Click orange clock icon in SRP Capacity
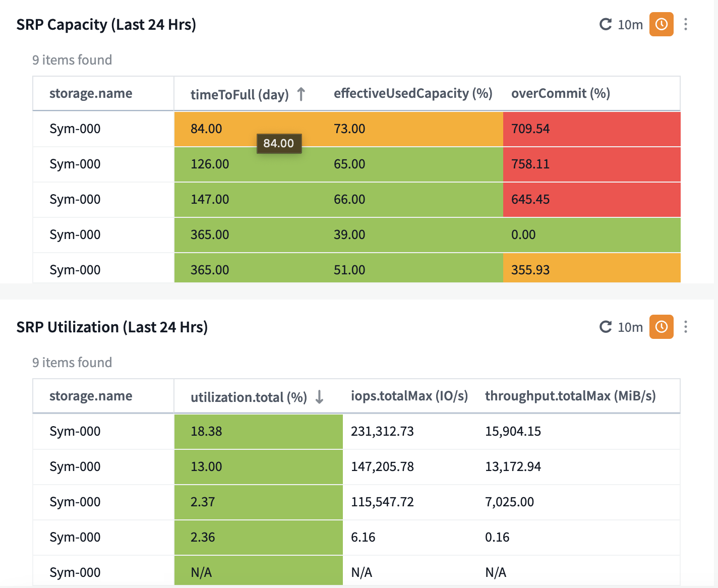Viewport: 718px width, 588px height. (x=661, y=24)
